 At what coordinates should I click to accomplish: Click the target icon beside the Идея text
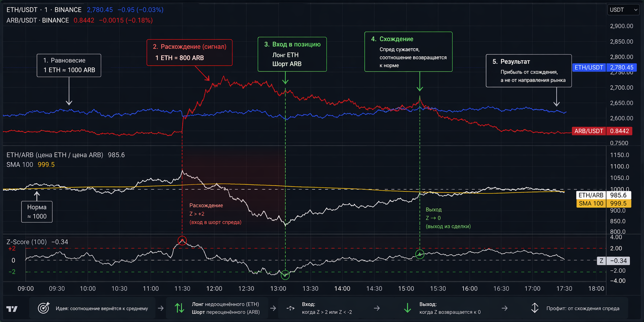(44, 308)
